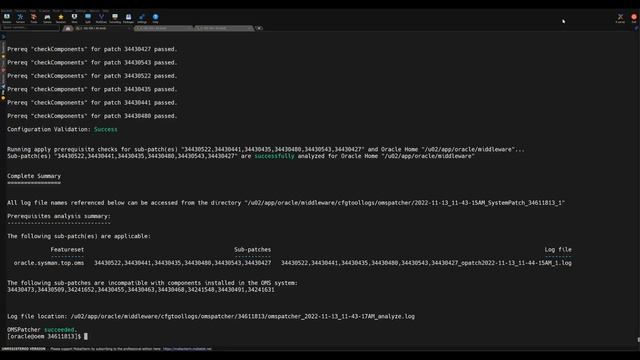640x360 pixels.
Task: Click the patch 34430480 passed line
Action: click(92, 116)
